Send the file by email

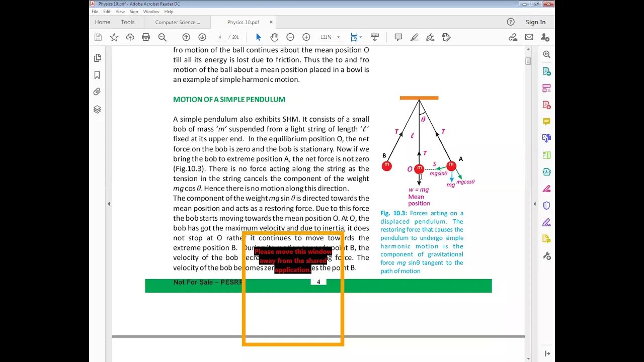[529, 37]
